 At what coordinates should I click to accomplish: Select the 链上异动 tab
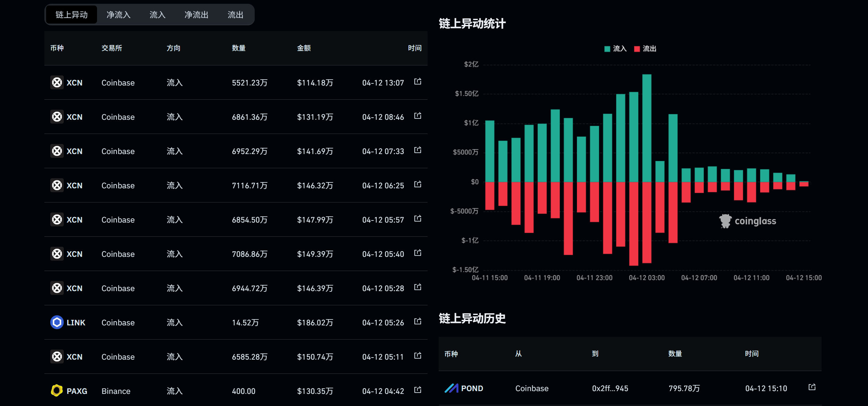click(x=71, y=15)
